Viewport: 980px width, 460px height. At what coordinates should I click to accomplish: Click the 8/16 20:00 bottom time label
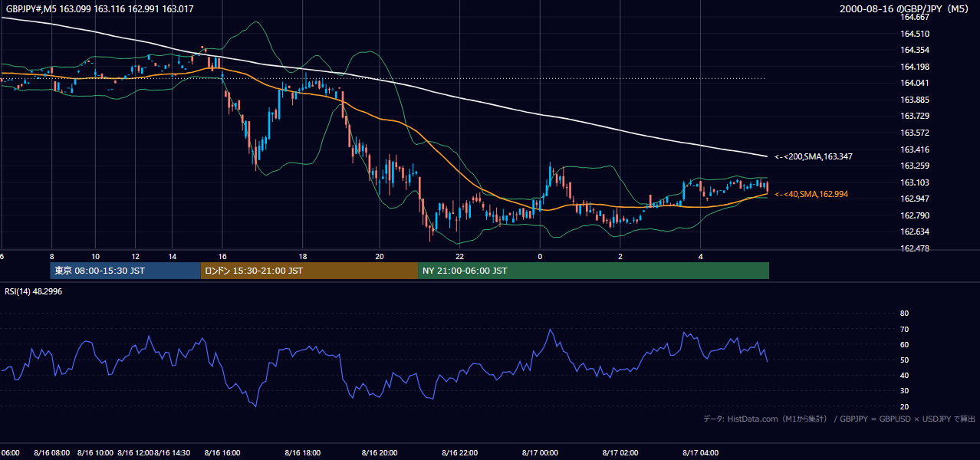click(380, 453)
